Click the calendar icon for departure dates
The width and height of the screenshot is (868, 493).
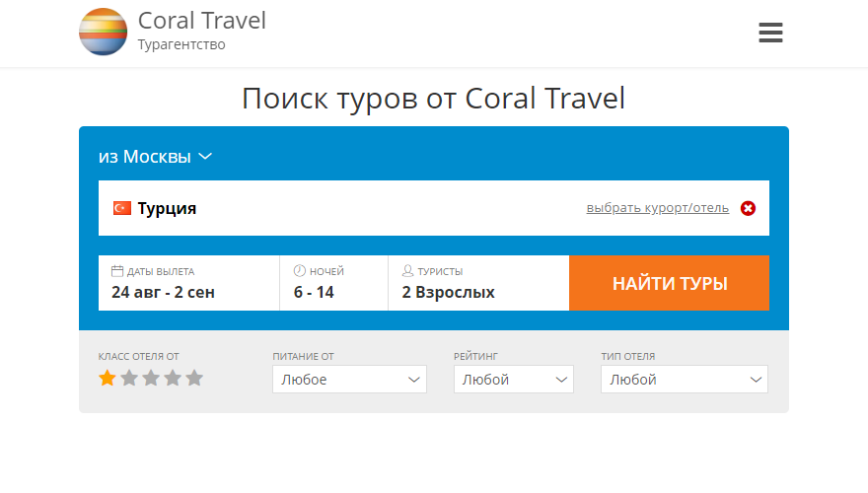tap(117, 271)
